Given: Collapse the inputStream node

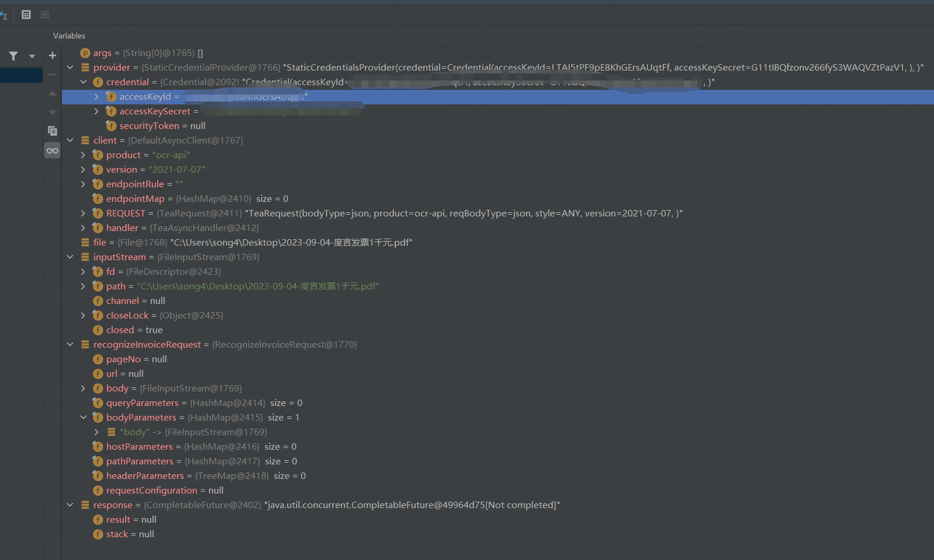Looking at the screenshot, I should 70,257.
